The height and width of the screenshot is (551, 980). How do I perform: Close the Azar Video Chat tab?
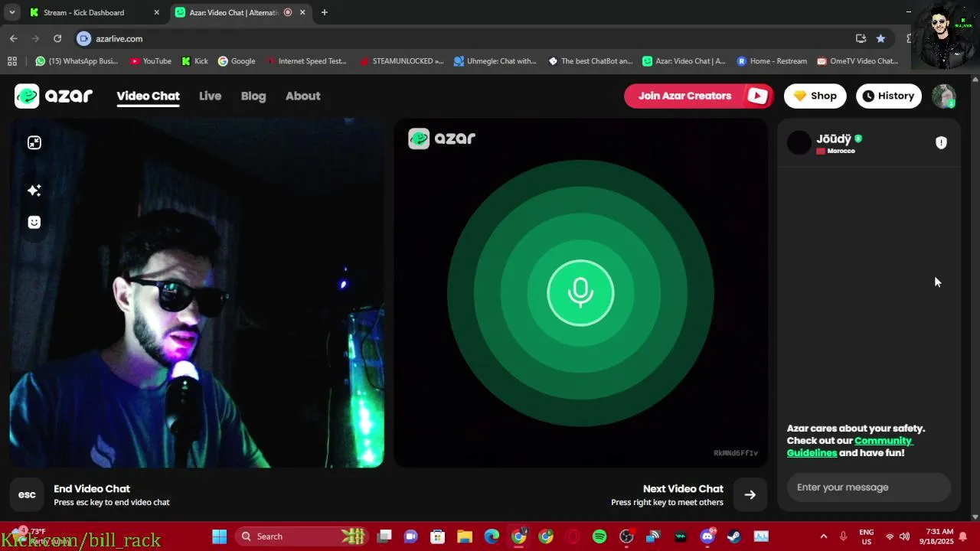pyautogui.click(x=302, y=12)
